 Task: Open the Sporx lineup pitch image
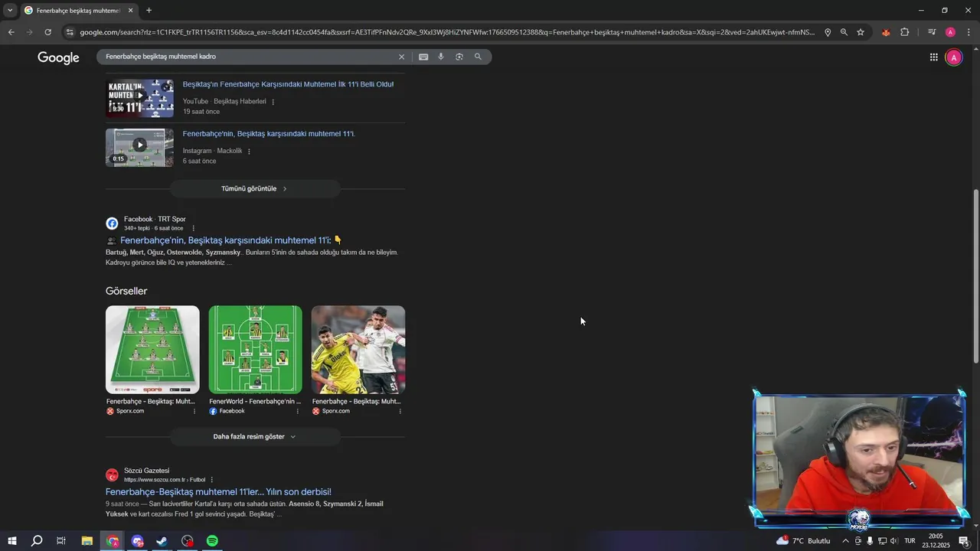pyautogui.click(x=152, y=350)
